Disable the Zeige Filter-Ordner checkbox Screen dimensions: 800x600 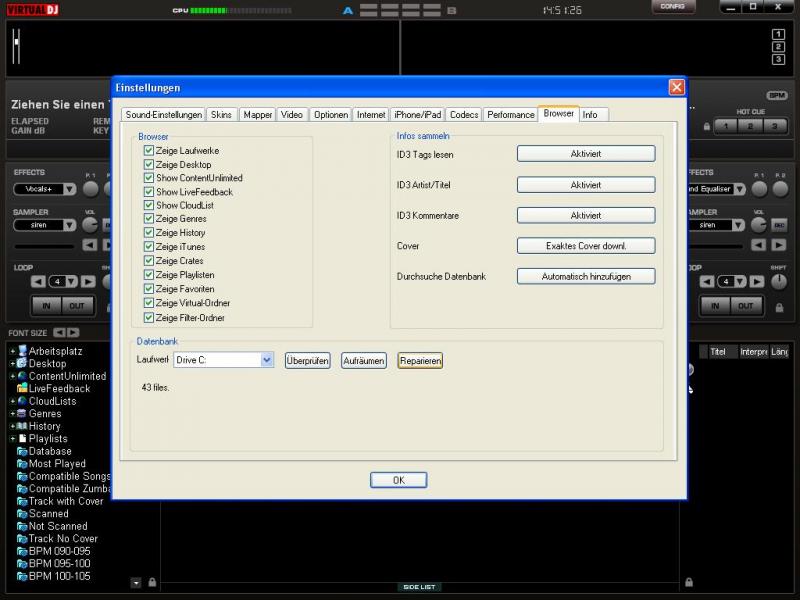(148, 318)
